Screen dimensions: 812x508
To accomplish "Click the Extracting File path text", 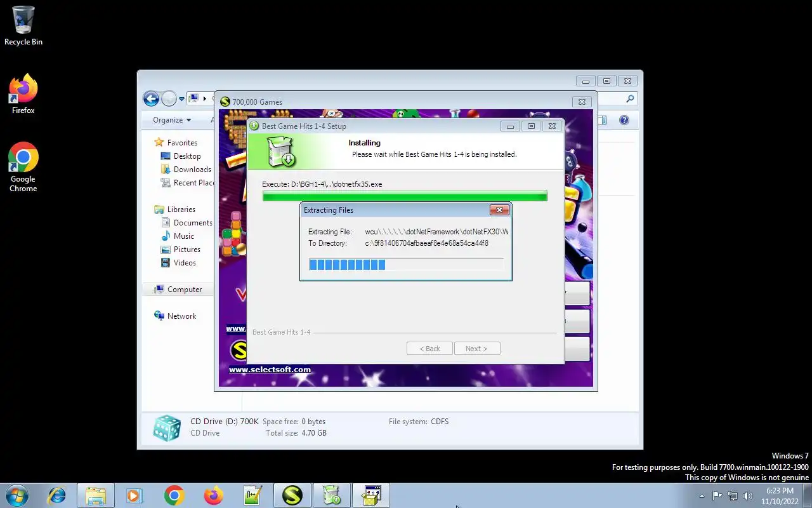I will (436, 232).
